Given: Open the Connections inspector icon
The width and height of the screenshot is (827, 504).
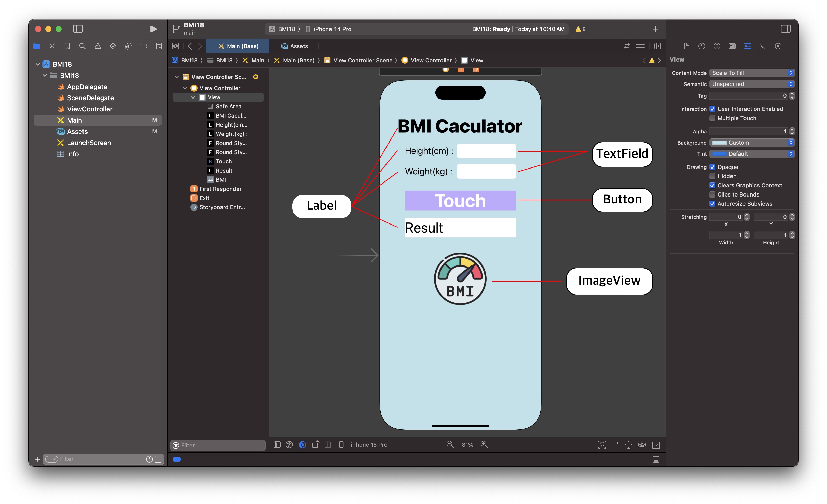Looking at the screenshot, I should pos(778,46).
